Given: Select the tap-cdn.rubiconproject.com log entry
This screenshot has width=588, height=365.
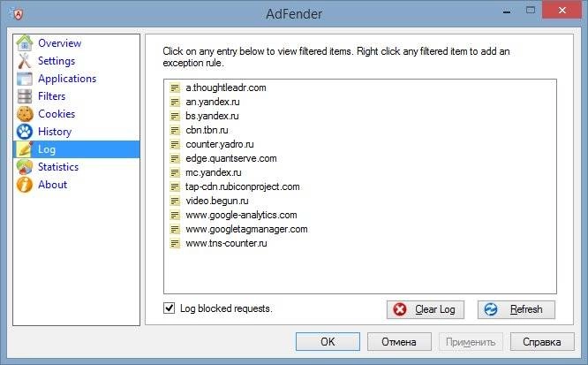Looking at the screenshot, I should (x=243, y=186).
